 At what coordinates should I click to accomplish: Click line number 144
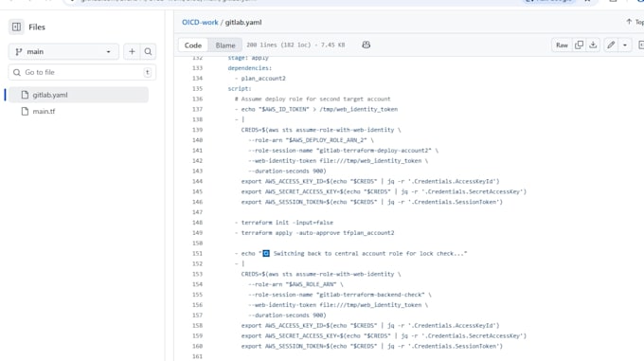coord(198,181)
